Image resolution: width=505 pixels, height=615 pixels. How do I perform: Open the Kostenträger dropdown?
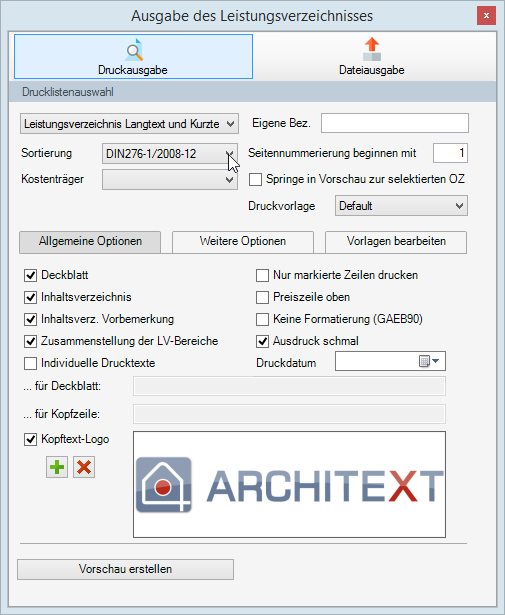170,180
